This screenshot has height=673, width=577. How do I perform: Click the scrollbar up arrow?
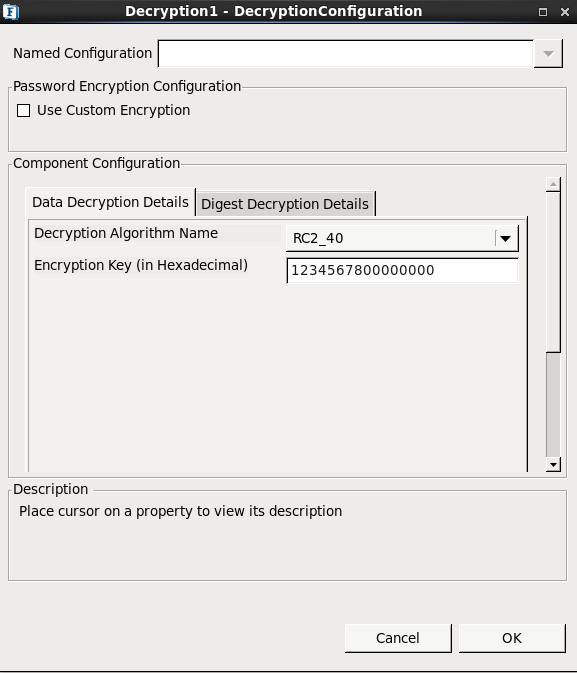coord(553,184)
